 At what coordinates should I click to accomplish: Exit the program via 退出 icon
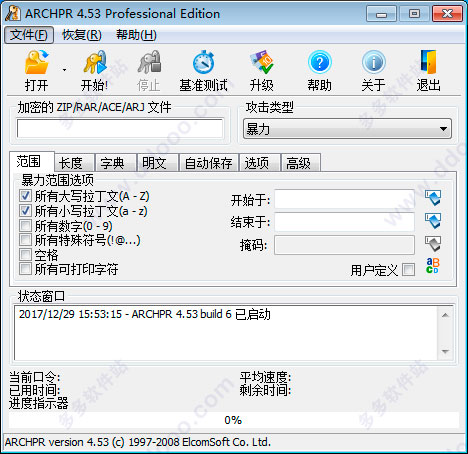pos(429,62)
